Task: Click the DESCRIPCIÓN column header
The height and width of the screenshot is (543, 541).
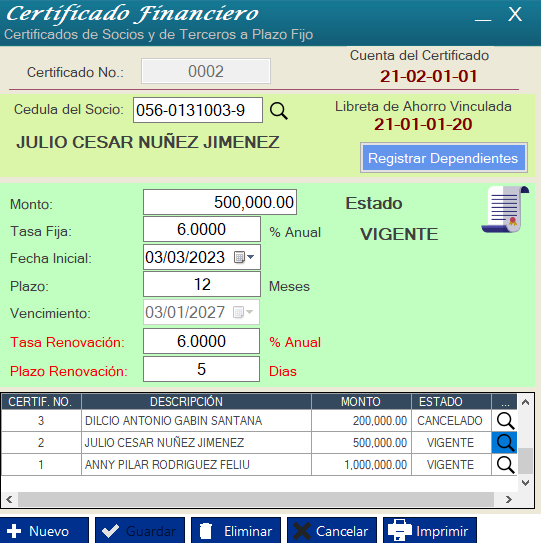Action: click(196, 402)
